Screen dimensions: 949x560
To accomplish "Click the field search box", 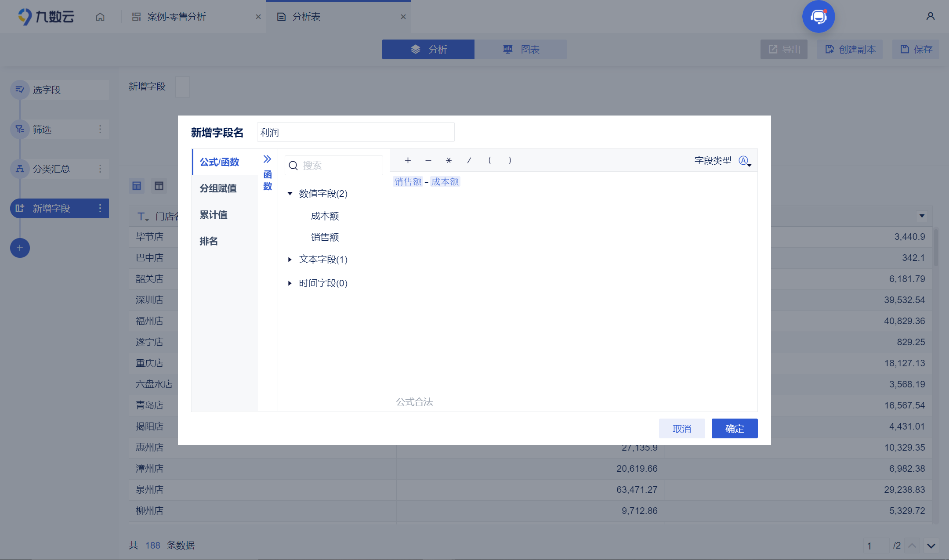I will point(334,166).
